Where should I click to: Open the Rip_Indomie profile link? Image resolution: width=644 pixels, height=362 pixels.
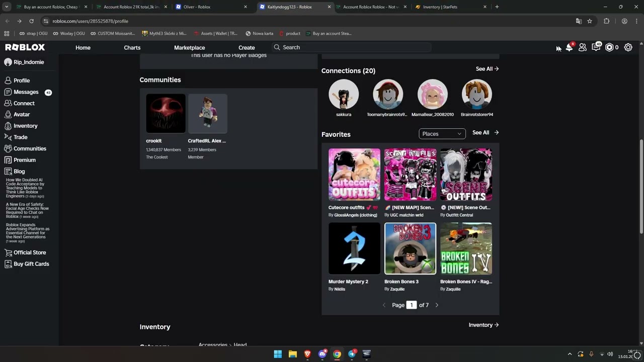pyautogui.click(x=24, y=62)
